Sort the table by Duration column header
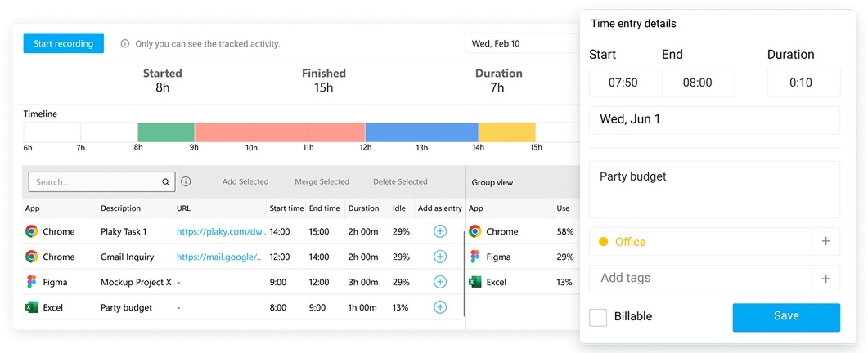This screenshot has height=353, width=868. pos(364,208)
